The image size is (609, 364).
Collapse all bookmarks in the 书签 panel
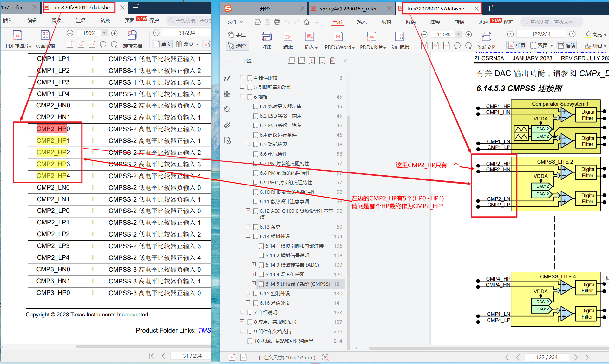[302, 61]
